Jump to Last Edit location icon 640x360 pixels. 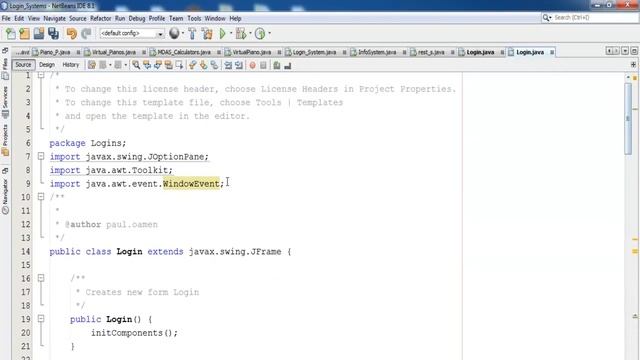pyautogui.click(x=92, y=65)
